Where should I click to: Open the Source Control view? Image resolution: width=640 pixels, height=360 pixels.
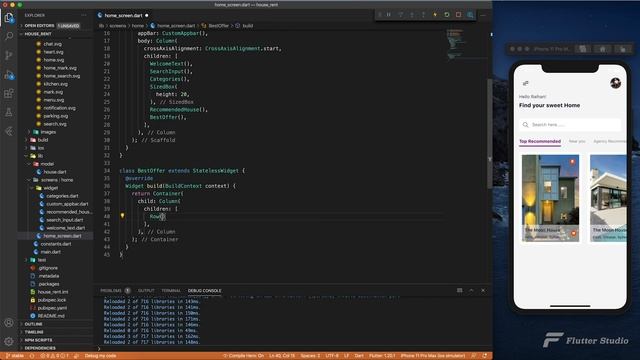click(9, 55)
